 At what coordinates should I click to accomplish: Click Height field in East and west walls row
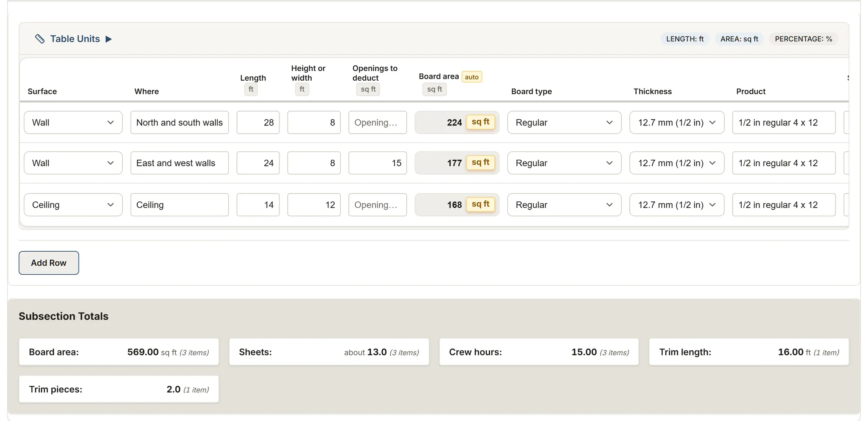coord(314,163)
